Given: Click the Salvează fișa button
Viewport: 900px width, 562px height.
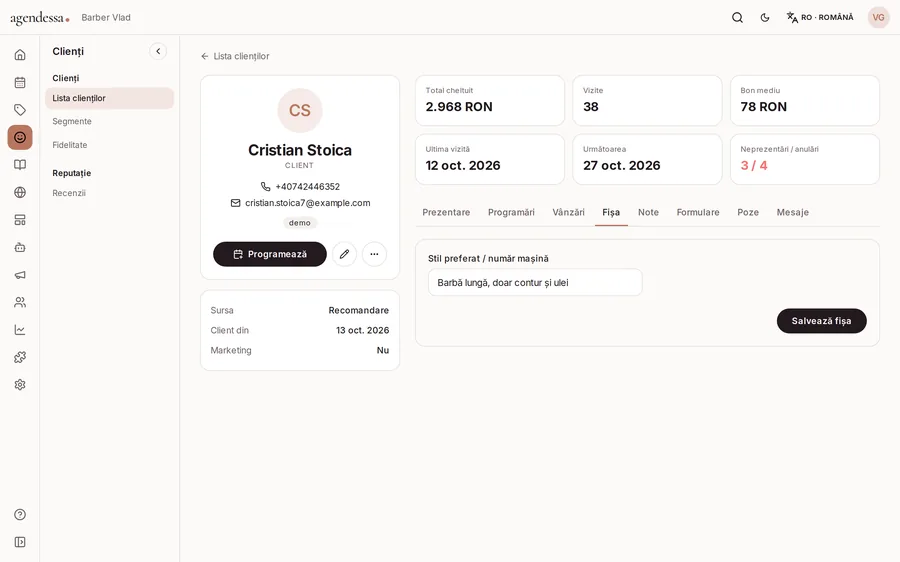Looking at the screenshot, I should click(821, 321).
